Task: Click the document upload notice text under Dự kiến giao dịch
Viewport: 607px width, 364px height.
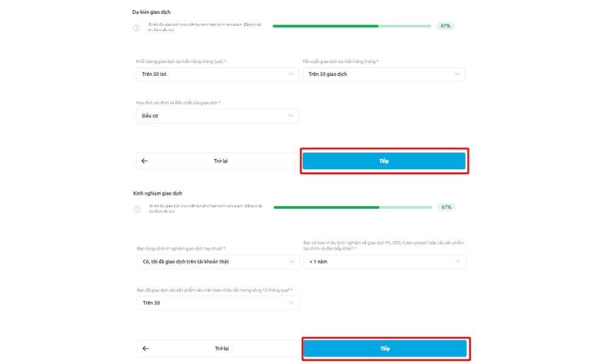Action: (205, 27)
